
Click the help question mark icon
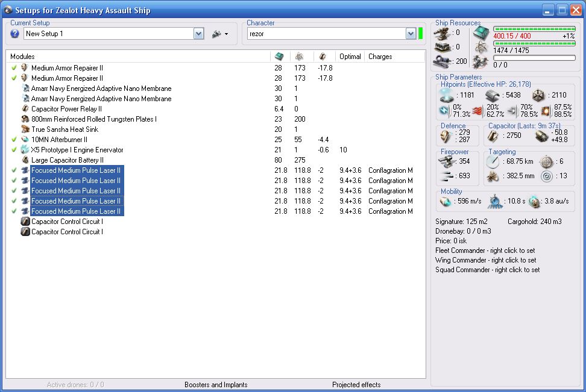pyautogui.click(x=14, y=34)
